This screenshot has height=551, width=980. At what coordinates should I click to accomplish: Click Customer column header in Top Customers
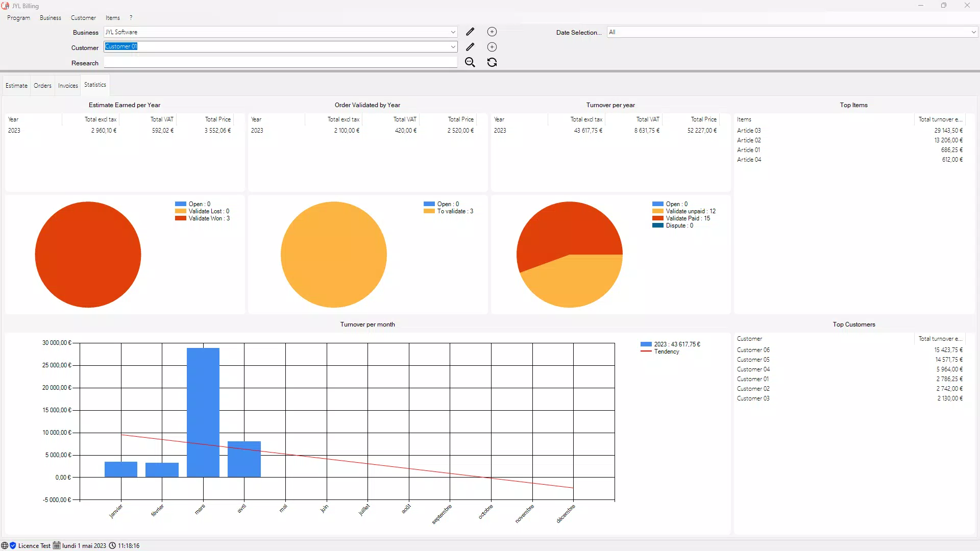[x=824, y=339]
